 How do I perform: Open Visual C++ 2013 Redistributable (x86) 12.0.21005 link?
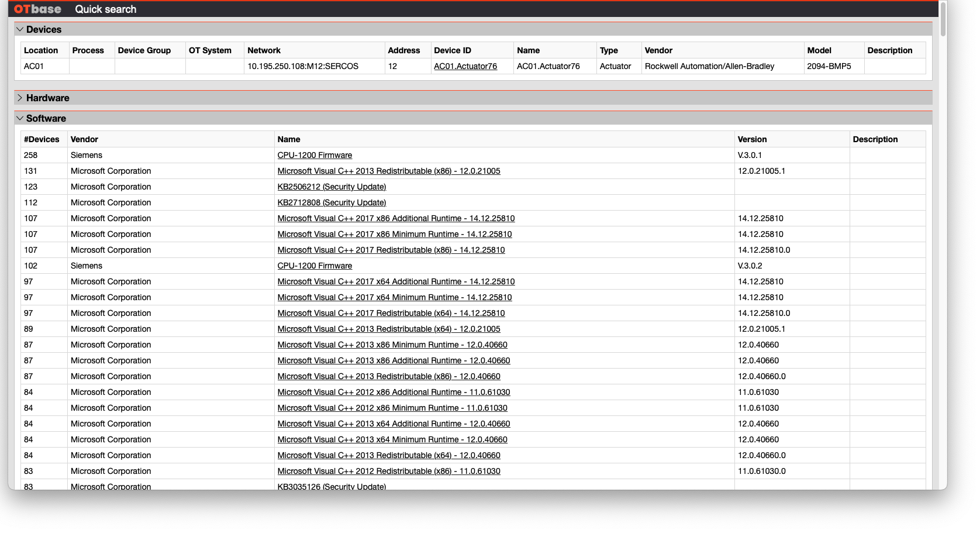coord(389,171)
